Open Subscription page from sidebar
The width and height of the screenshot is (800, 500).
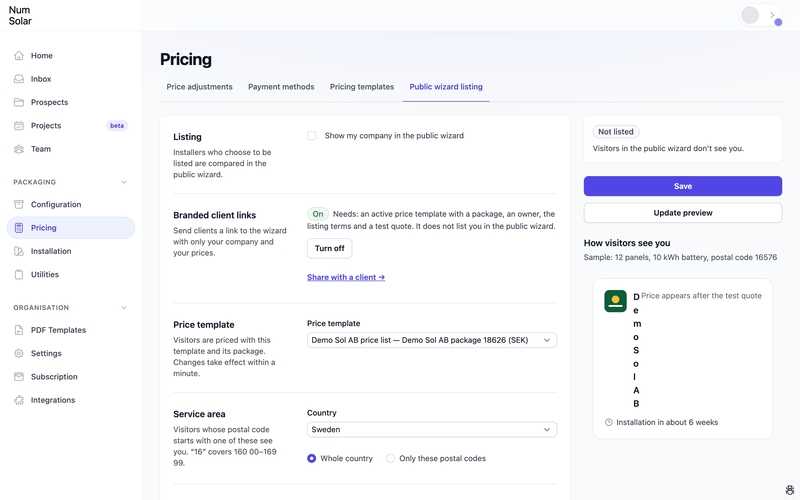(71, 377)
